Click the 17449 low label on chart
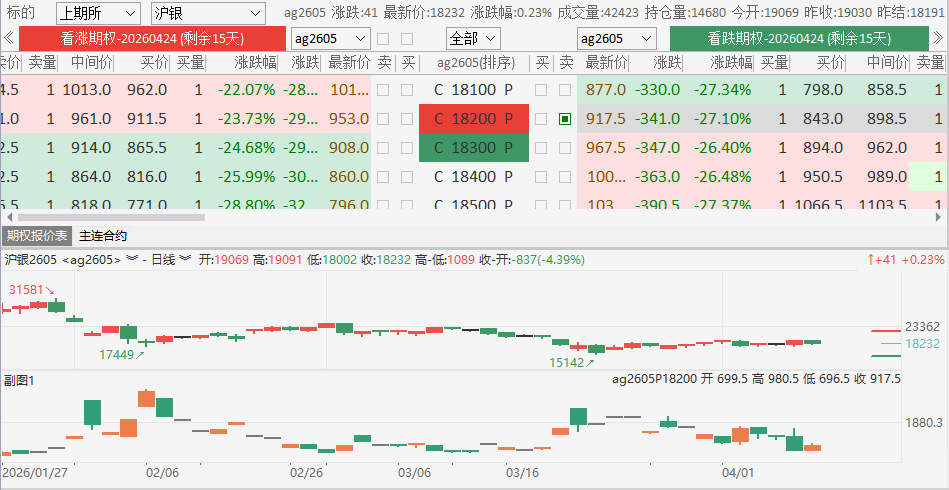Screen dimensions: 949x490 click(x=117, y=355)
